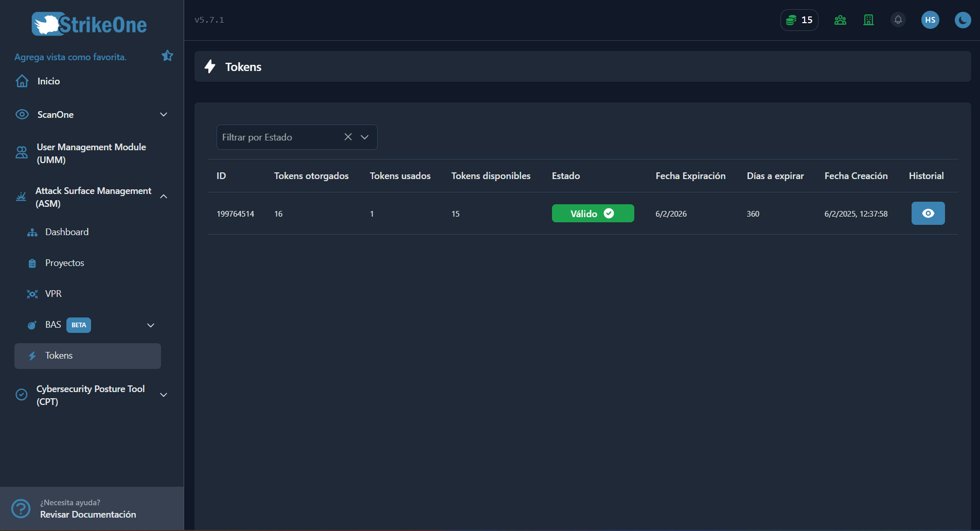
Task: Expand the BAS BETA submenu
Action: click(150, 325)
